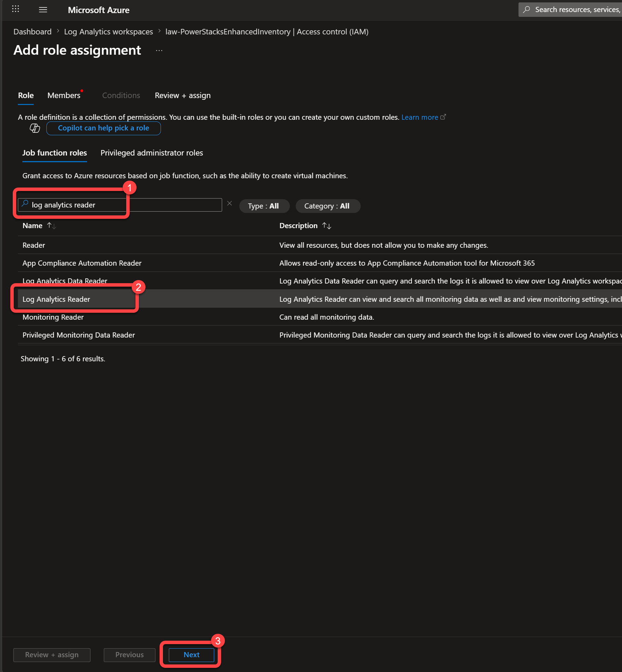622x672 pixels.
Task: Select App Compliance Automation Reader role
Action: (x=320, y=263)
